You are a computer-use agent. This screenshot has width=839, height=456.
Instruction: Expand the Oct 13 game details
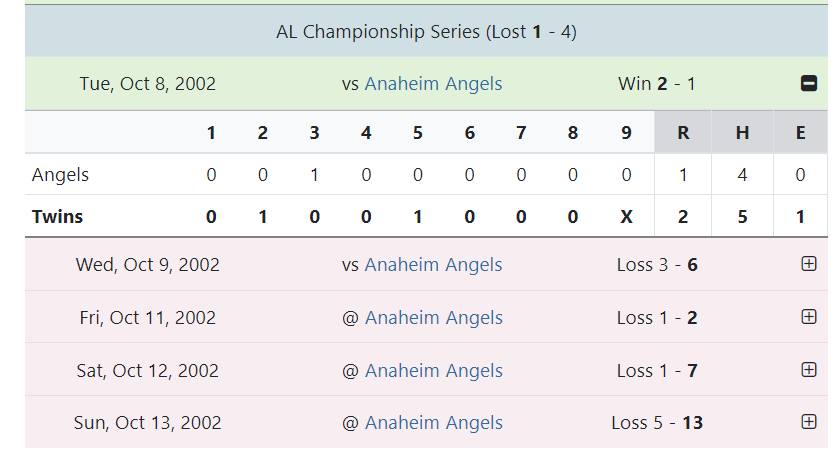tap(809, 422)
